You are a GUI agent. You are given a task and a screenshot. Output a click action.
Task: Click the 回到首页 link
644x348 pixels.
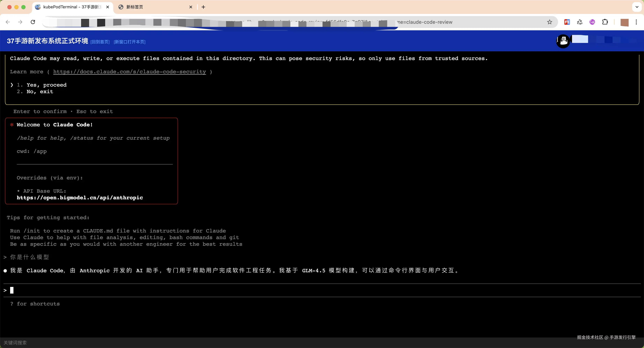point(100,42)
